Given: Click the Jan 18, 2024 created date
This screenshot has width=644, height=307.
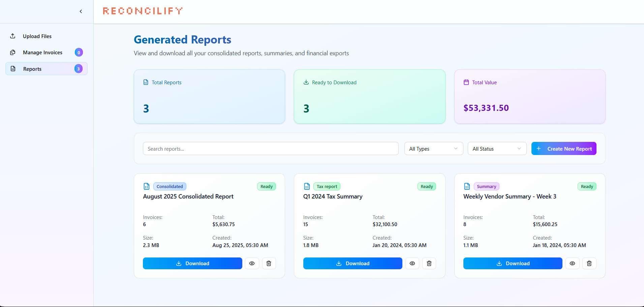Looking at the screenshot, I should click(x=559, y=245).
